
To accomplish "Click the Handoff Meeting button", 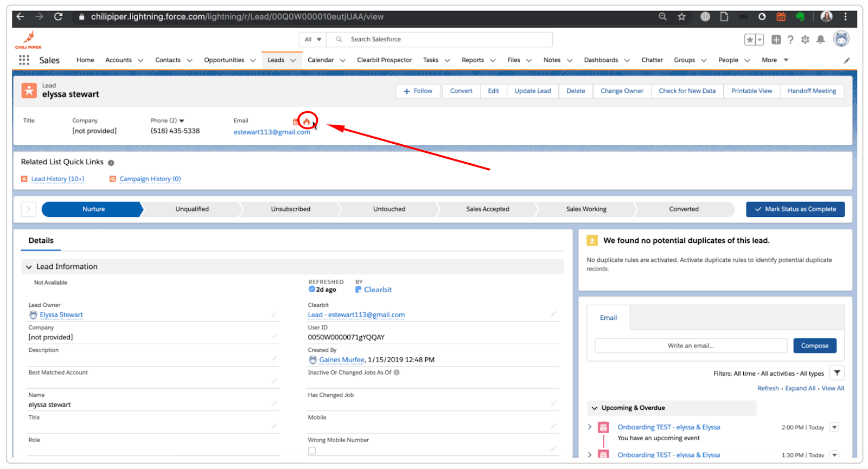I will 812,91.
